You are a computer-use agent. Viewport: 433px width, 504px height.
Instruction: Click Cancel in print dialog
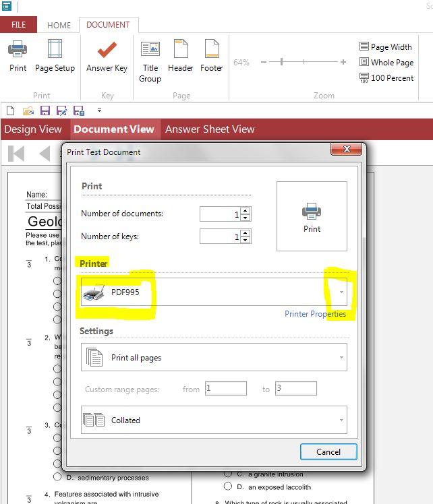point(328,452)
